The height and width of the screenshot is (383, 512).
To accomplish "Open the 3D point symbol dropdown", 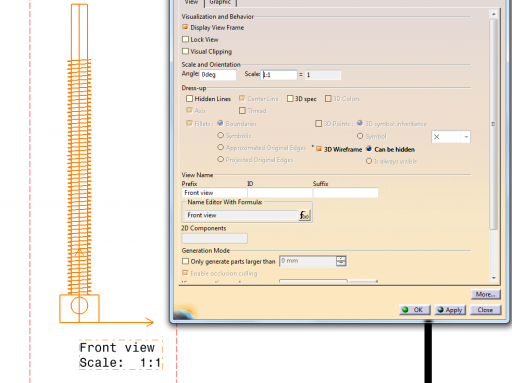I will (x=466, y=137).
